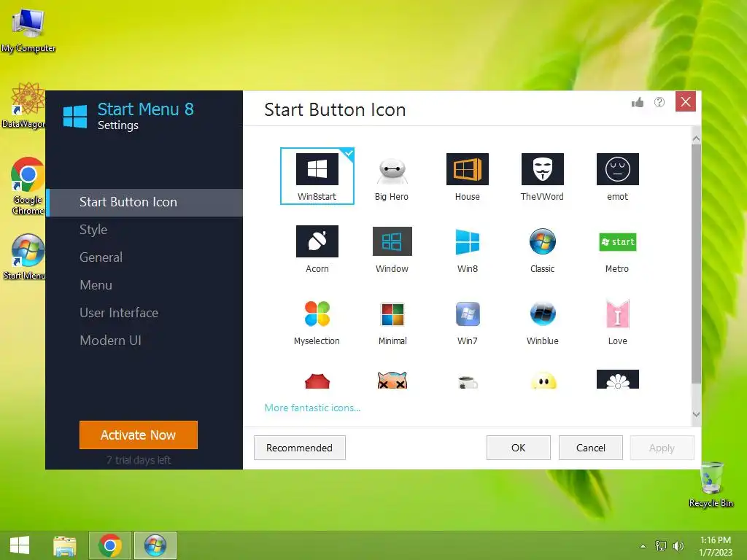Image resolution: width=747 pixels, height=560 pixels.
Task: Pick the red hat icon in bottom row
Action: [317, 381]
